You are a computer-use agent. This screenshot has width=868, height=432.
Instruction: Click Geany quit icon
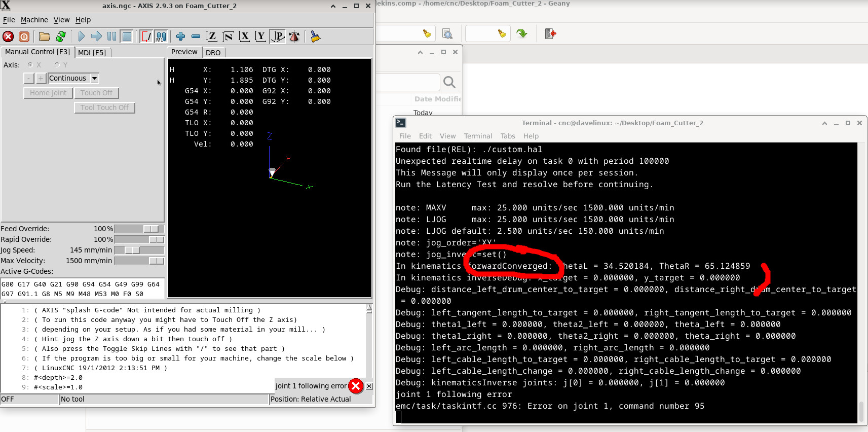551,33
